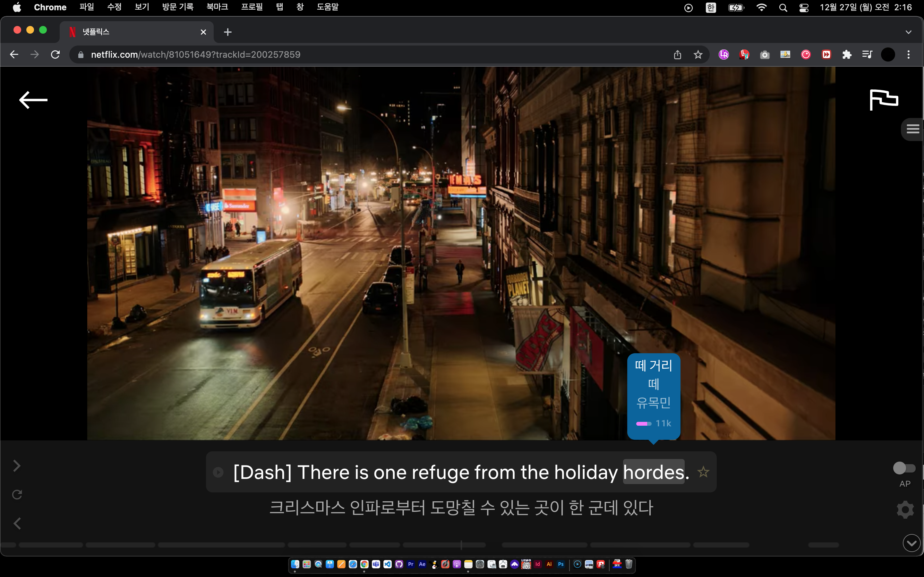This screenshot has width=924, height=577.
Task: Click the Extensions puzzle icon in Chrome toolbar
Action: pyautogui.click(x=847, y=54)
